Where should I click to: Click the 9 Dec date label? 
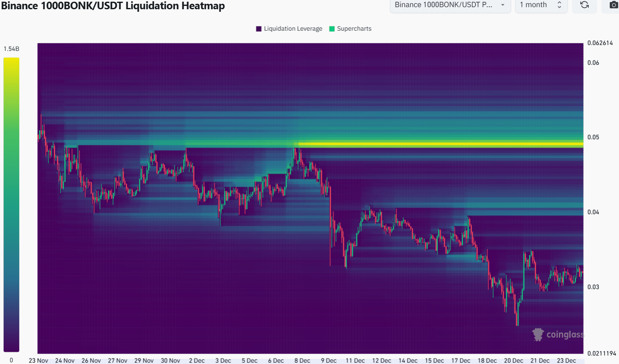[x=329, y=361]
